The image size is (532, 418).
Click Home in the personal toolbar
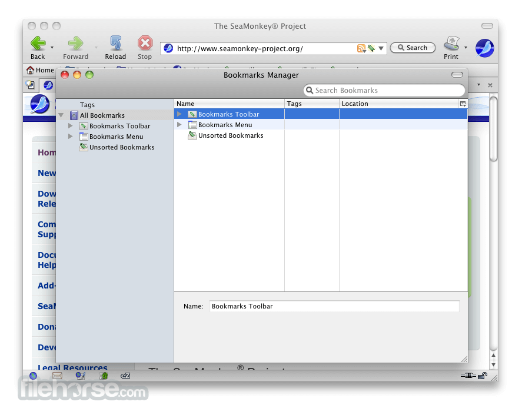(41, 70)
